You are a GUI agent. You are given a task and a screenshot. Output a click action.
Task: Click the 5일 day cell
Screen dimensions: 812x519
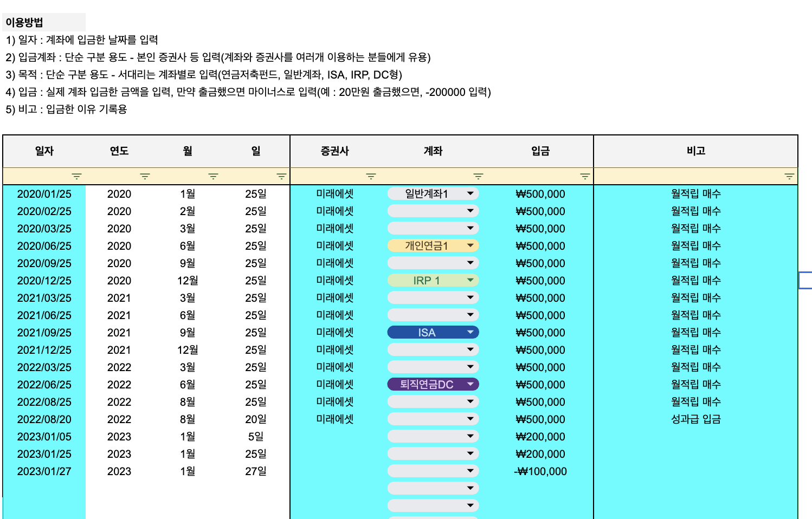coord(256,437)
